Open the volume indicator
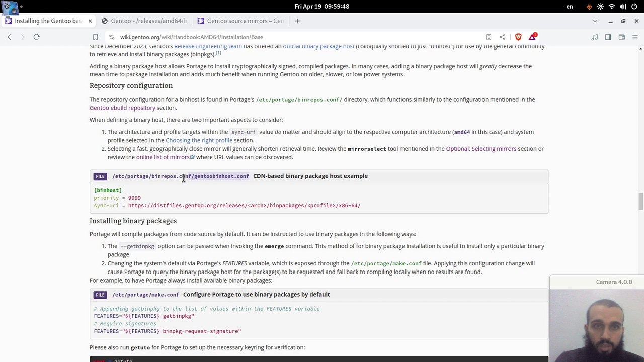This screenshot has width=644, height=362. pos(623,7)
